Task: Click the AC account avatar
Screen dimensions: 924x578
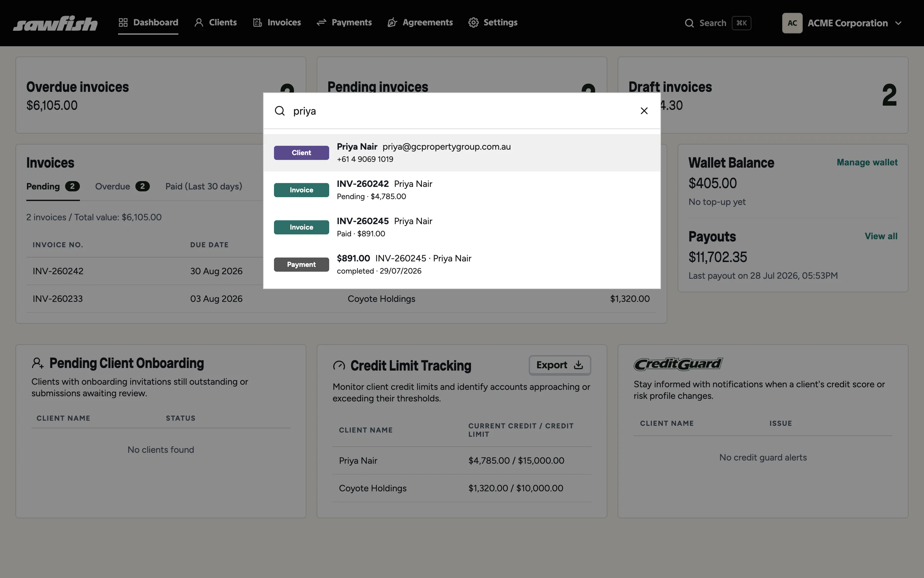Action: pos(792,23)
